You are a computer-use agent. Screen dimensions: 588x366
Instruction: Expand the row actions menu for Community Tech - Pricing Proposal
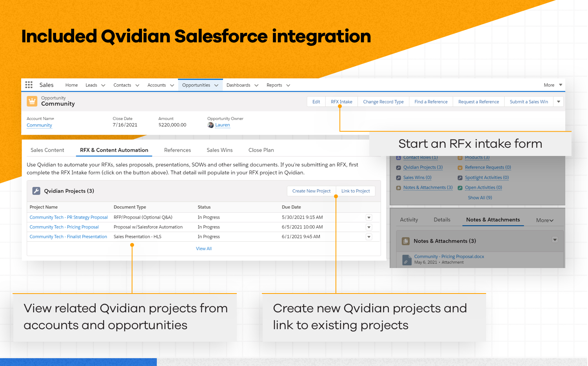(x=368, y=227)
